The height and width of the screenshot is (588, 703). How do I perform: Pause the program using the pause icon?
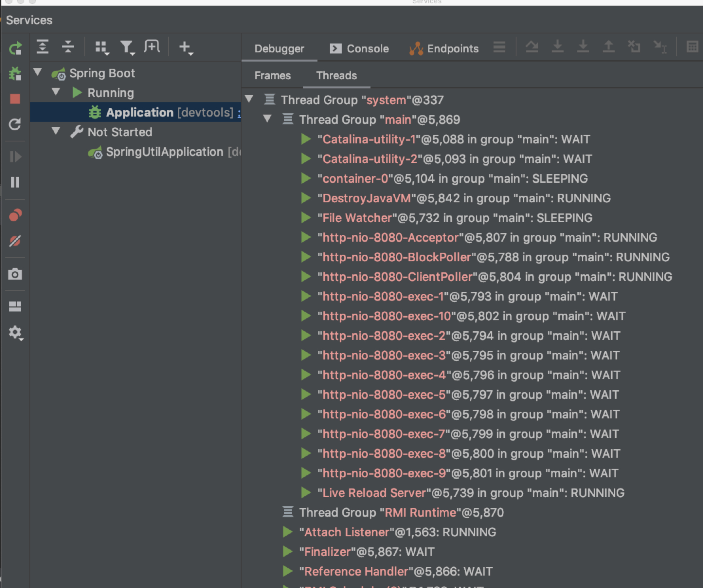pyautogui.click(x=16, y=182)
